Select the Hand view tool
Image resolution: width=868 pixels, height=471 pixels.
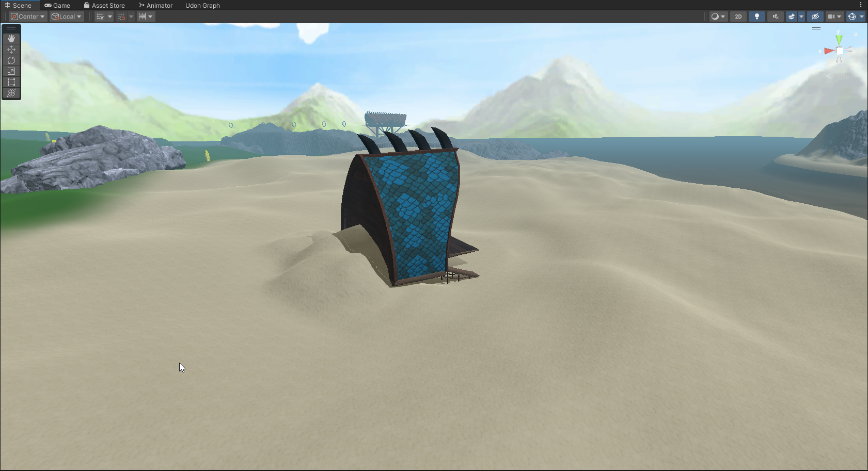pos(11,39)
